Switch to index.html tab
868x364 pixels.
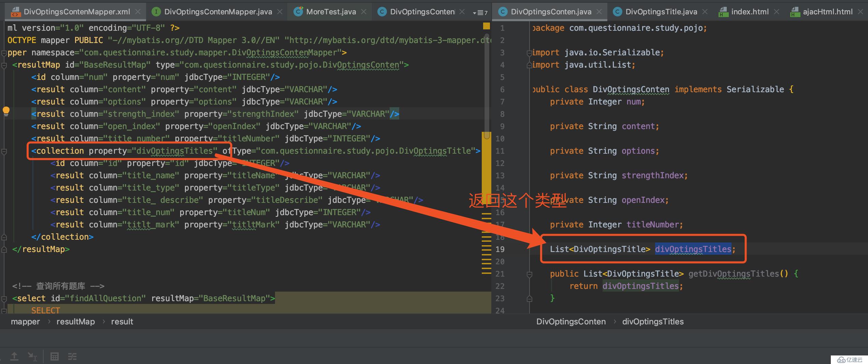(750, 12)
